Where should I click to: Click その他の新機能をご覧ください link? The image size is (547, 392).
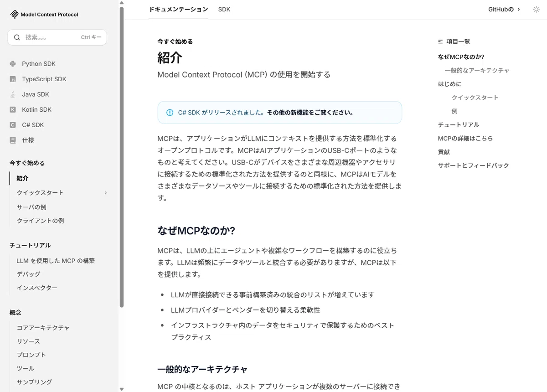click(310, 113)
